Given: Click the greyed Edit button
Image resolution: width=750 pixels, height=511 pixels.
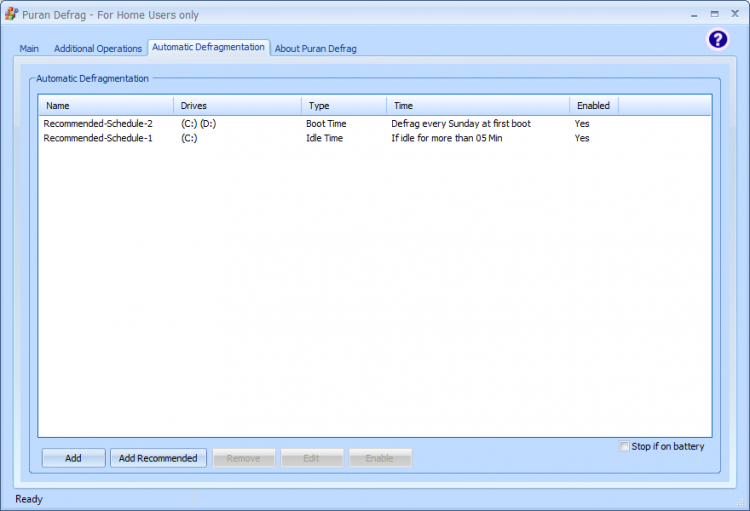Looking at the screenshot, I should [311, 458].
